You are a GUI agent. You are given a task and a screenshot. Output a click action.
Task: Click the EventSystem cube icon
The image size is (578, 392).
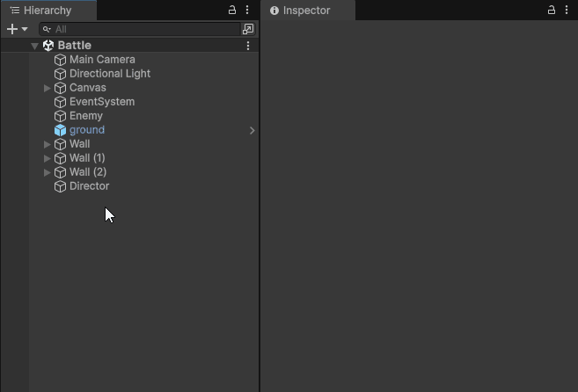coord(60,102)
